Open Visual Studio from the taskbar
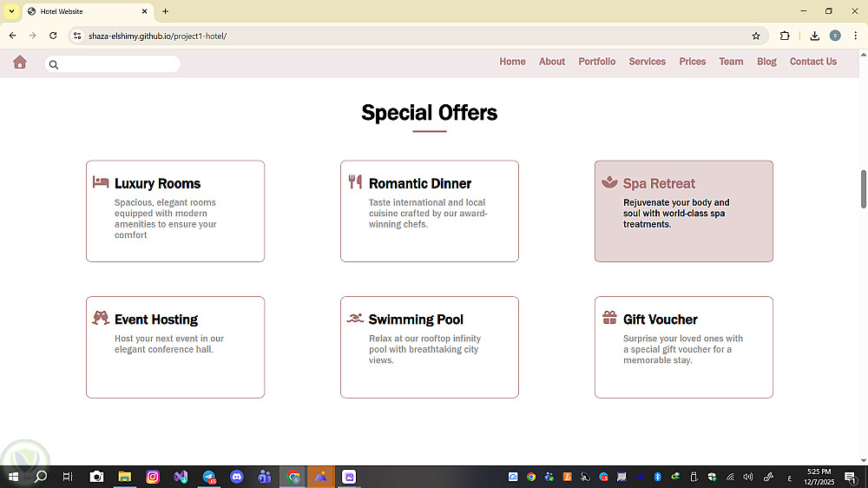 point(181,477)
